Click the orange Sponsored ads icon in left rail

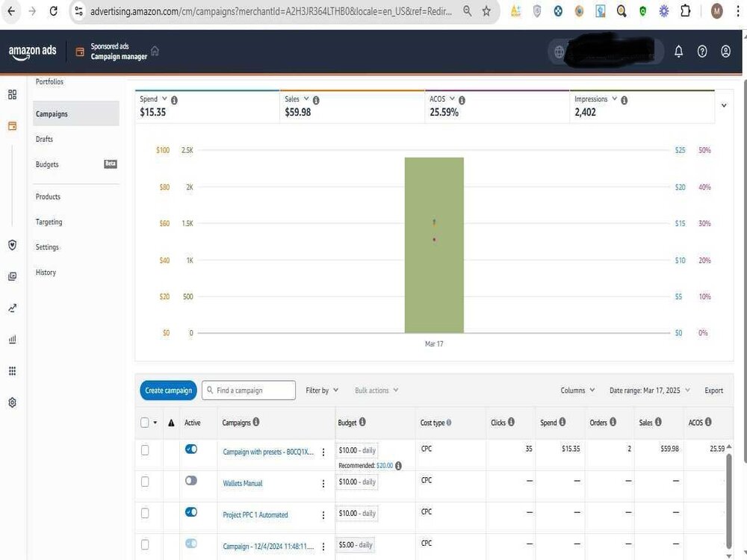tap(13, 126)
